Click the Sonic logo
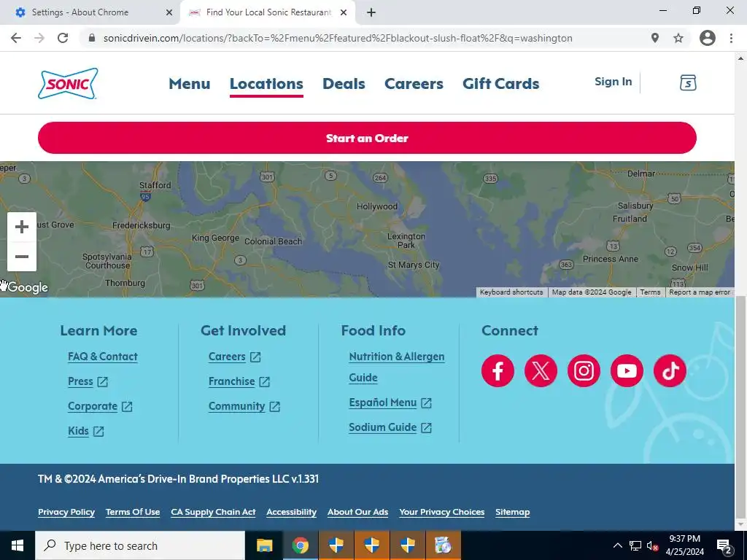This screenshot has height=560, width=747. (68, 83)
